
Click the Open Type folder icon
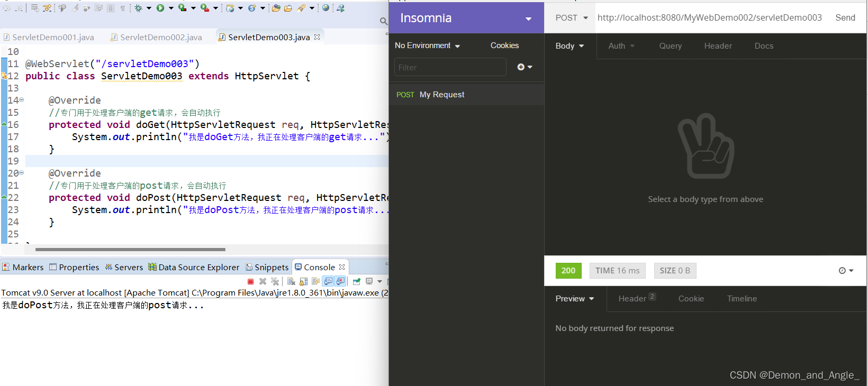tap(276, 8)
